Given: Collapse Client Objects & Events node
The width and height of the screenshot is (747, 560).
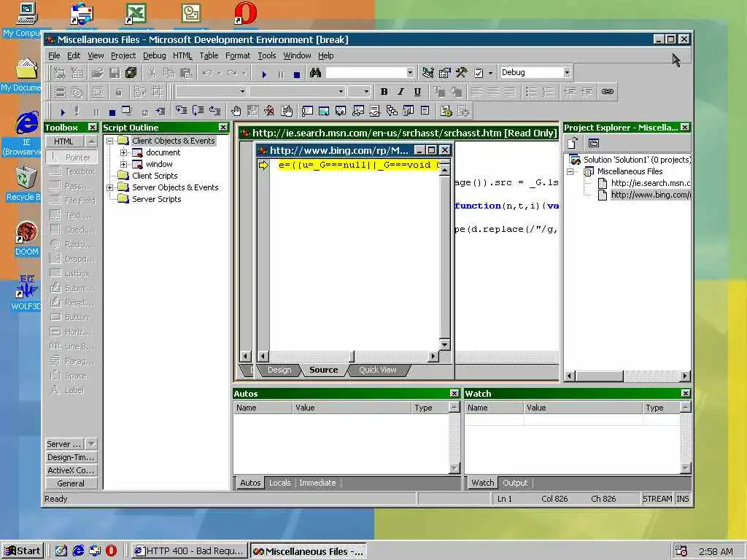Looking at the screenshot, I should pyautogui.click(x=109, y=141).
